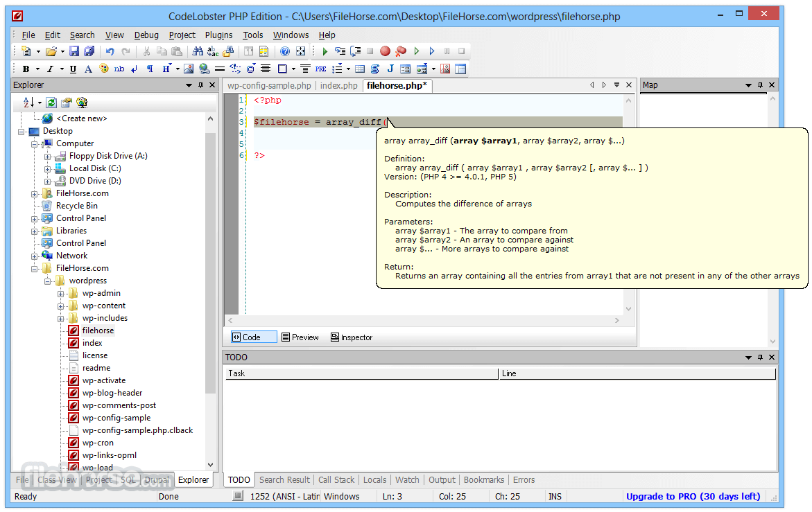
Task: Open the Bookmarks tab
Action: (x=484, y=480)
